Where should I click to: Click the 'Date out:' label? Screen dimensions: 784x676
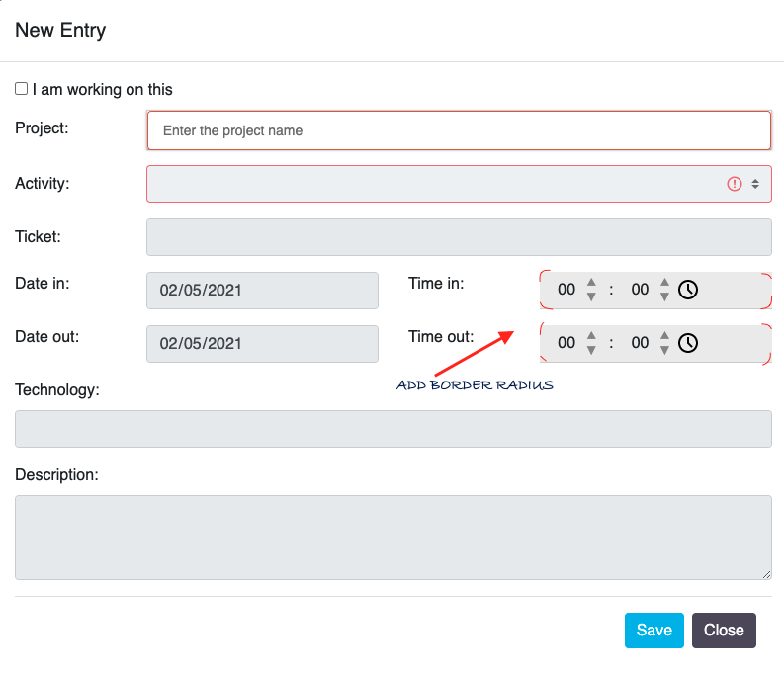[47, 336]
